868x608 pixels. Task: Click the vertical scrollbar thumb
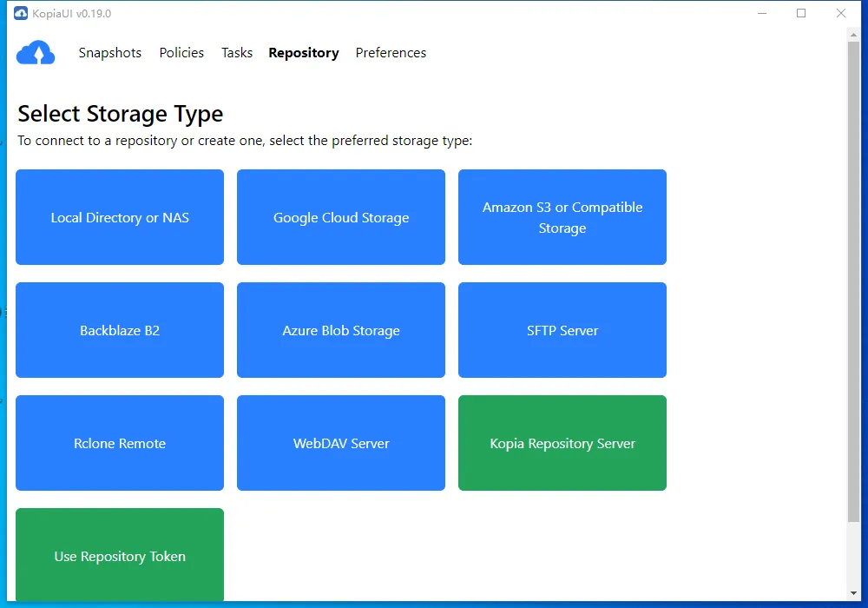click(853, 281)
